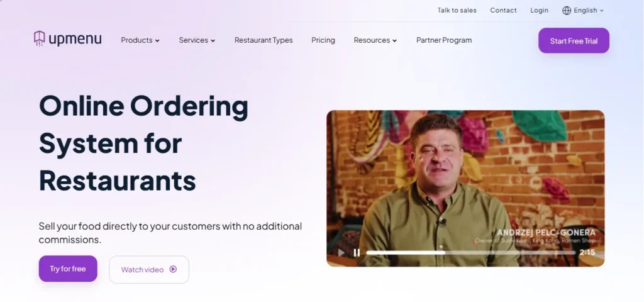644x302 pixels.
Task: Expand the Products dropdown chevron
Action: pyautogui.click(x=157, y=41)
